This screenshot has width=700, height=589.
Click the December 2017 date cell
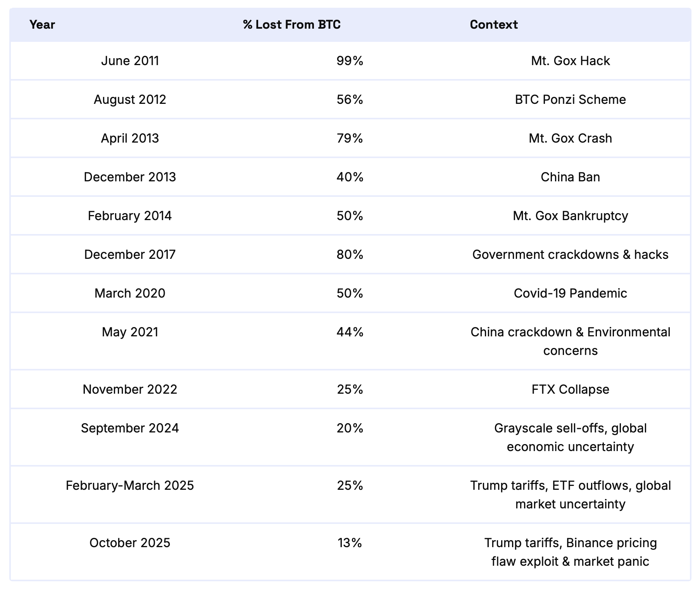(x=130, y=255)
